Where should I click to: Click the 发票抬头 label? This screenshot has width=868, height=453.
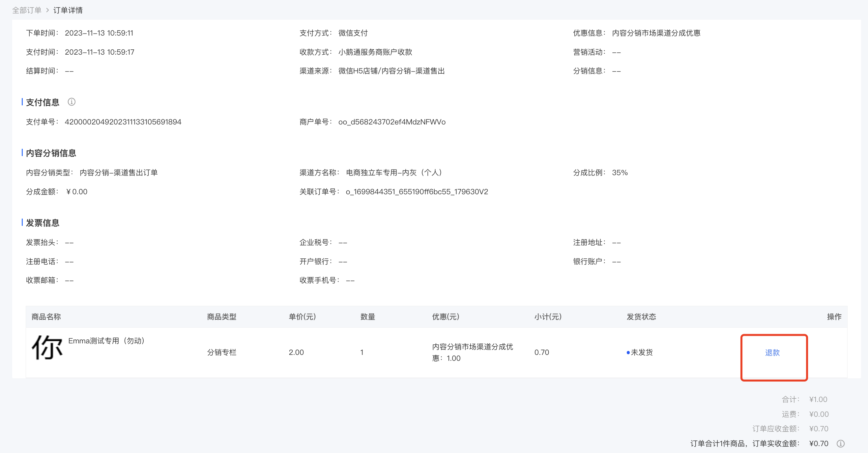click(42, 242)
